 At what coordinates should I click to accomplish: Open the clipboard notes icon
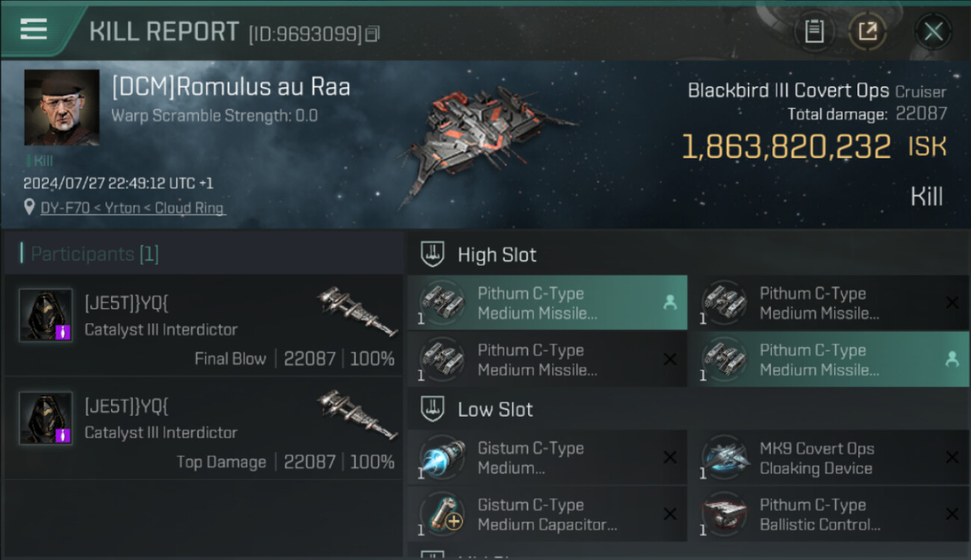(x=814, y=31)
